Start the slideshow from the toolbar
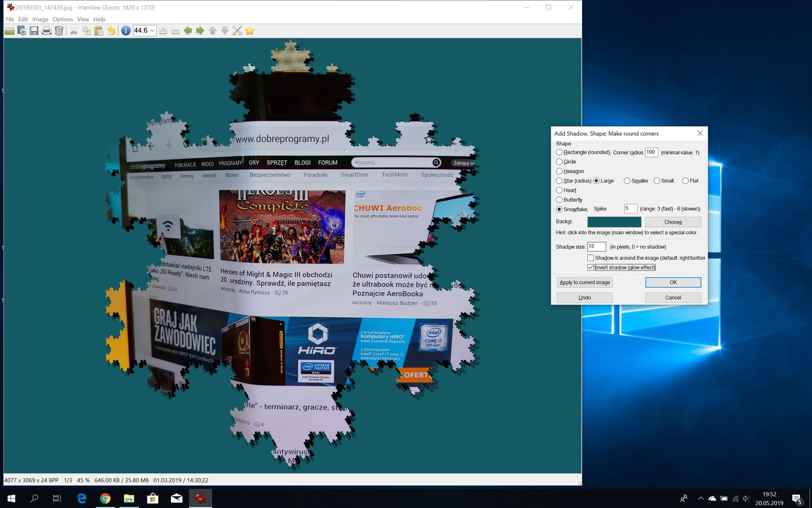The width and height of the screenshot is (812, 508). point(22,31)
